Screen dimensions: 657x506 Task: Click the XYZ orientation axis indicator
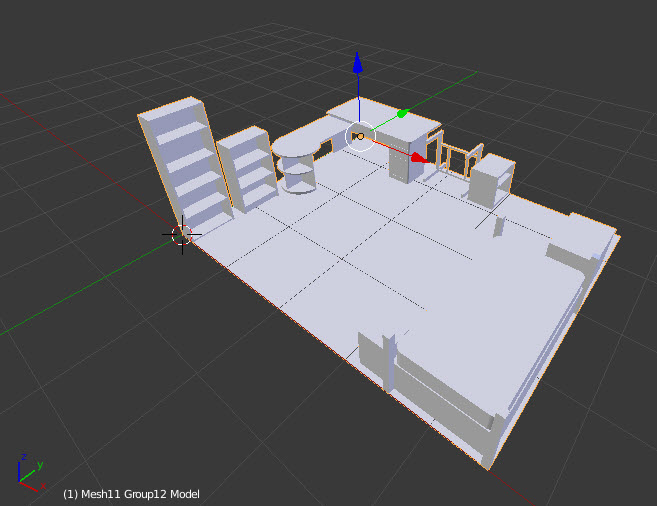pyautogui.click(x=31, y=472)
